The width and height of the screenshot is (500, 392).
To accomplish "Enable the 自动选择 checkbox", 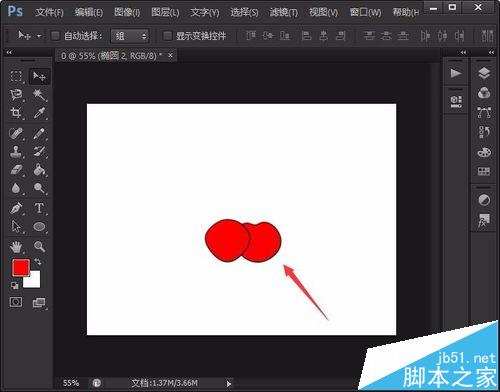I will pyautogui.click(x=55, y=36).
